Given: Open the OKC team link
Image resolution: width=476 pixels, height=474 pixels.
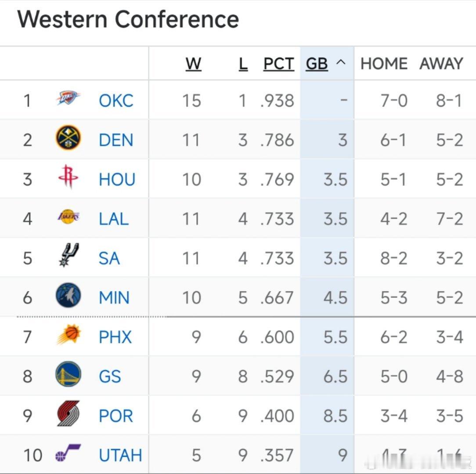Looking at the screenshot, I should 116,101.
